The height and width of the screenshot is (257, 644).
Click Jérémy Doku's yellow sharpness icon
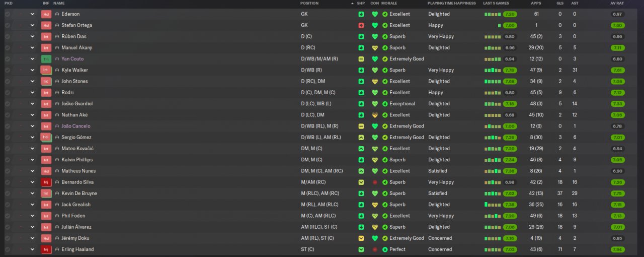pyautogui.click(x=361, y=238)
